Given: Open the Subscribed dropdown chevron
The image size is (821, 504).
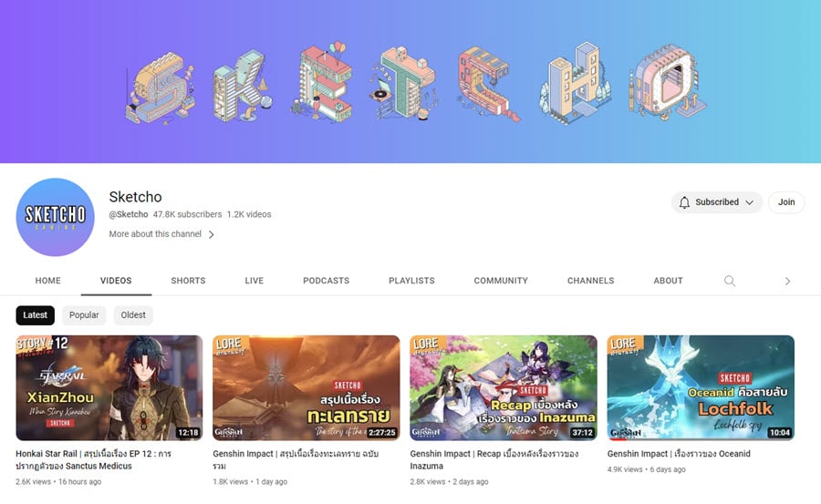Looking at the screenshot, I should 749,202.
